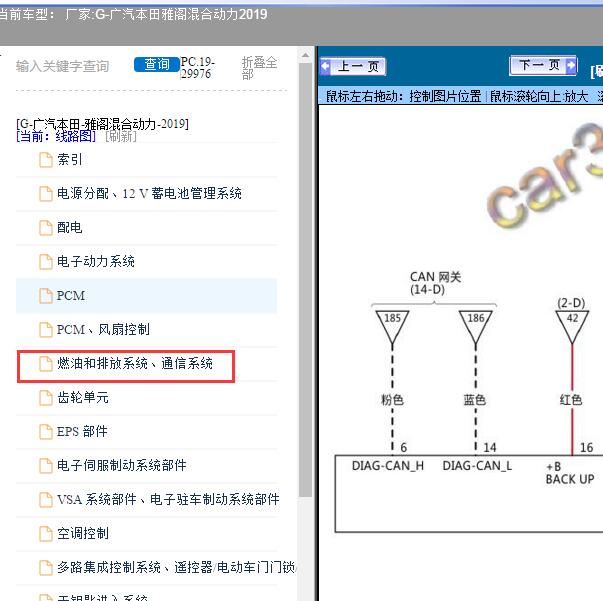Open the EPS 部件 entry
Image resolution: width=603 pixels, height=601 pixels.
[x=82, y=431]
